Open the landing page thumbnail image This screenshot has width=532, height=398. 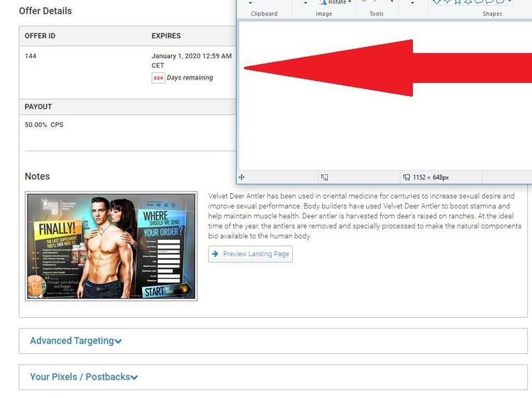point(111,246)
